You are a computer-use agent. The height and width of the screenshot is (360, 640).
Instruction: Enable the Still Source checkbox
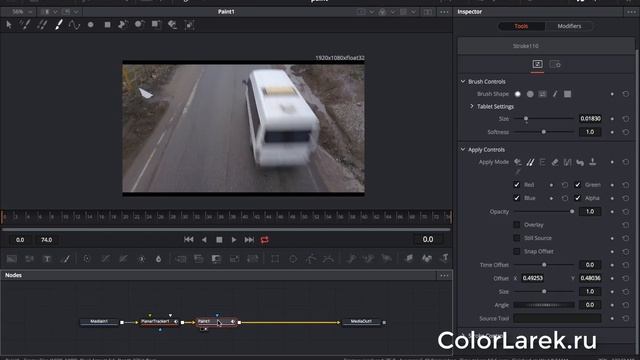517,238
